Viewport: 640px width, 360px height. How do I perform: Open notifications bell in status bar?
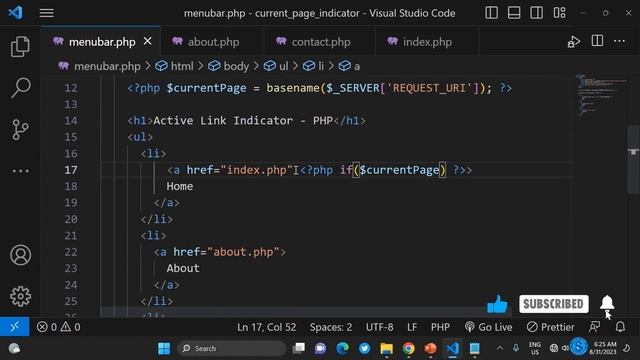pos(620,327)
